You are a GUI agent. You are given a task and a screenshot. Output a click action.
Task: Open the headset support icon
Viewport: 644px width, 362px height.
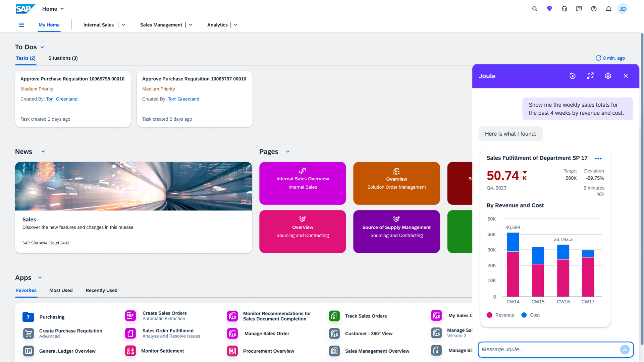[564, 9]
